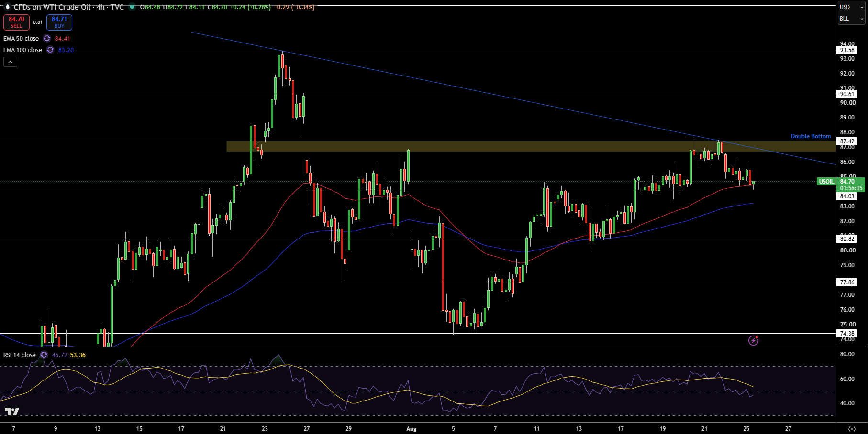Click the CFDs on WTI Crude Oil title
This screenshot has height=434, width=868.
tap(68, 7)
